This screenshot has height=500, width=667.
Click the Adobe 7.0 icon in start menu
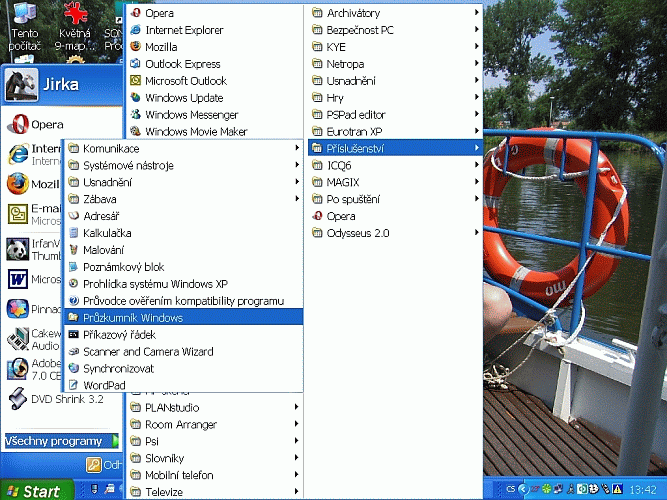coord(18,369)
